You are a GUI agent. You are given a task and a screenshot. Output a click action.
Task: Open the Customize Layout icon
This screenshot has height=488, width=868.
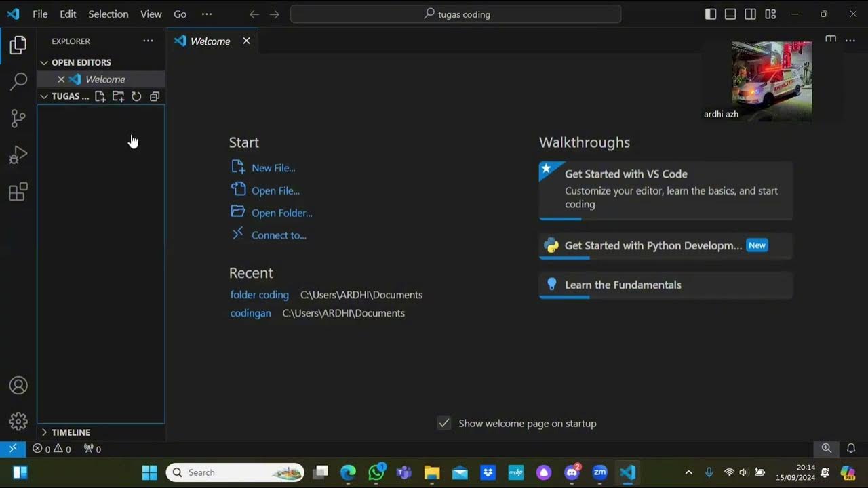point(770,14)
